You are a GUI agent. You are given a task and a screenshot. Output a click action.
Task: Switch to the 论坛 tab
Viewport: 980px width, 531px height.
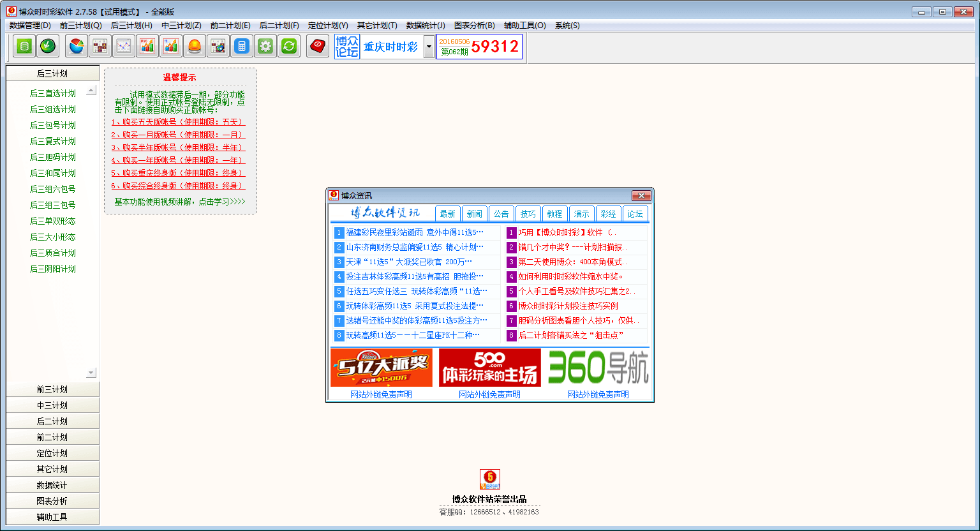635,214
